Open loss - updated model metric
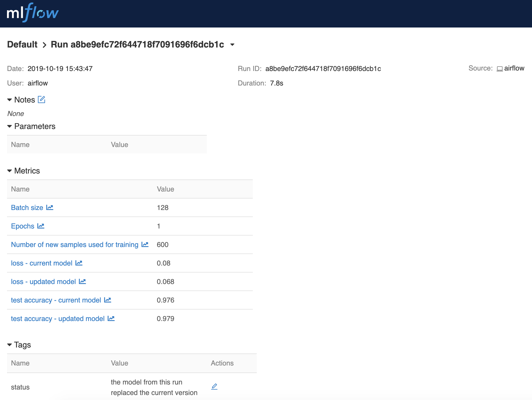The width and height of the screenshot is (532, 400). tap(43, 281)
